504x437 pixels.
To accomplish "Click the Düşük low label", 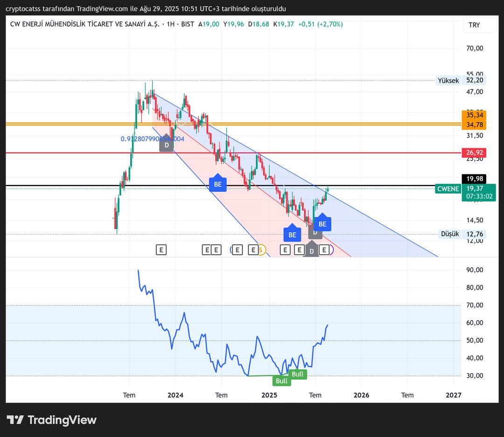I will (450, 234).
